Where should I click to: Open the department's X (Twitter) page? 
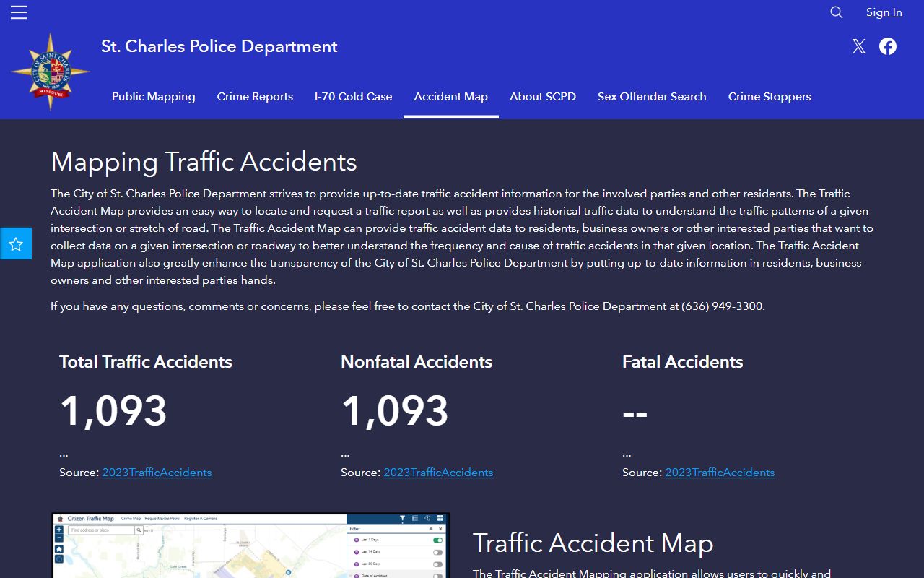pos(858,46)
